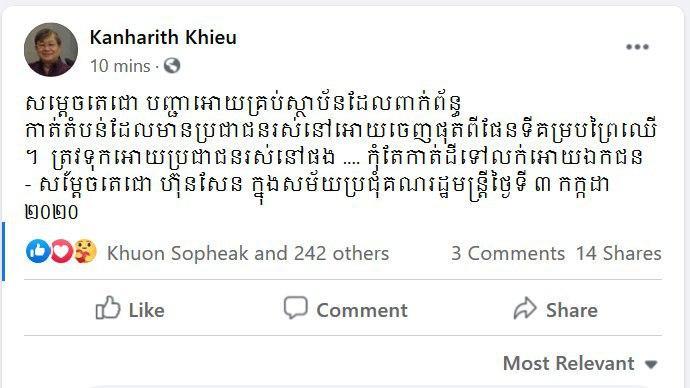Click the Share button label

click(x=572, y=311)
